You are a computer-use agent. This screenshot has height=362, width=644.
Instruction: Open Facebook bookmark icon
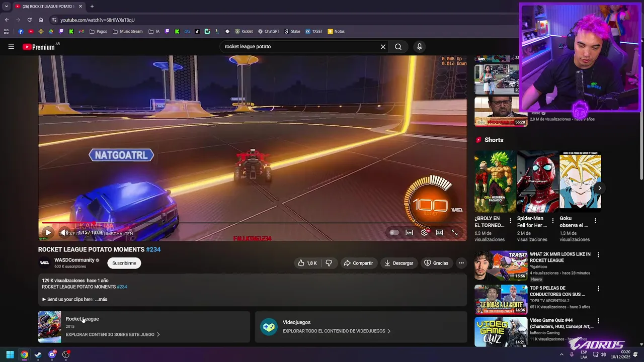coord(21,31)
